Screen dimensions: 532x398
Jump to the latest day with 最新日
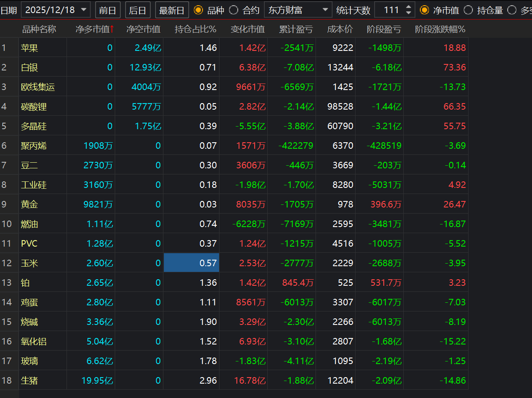[x=172, y=10]
